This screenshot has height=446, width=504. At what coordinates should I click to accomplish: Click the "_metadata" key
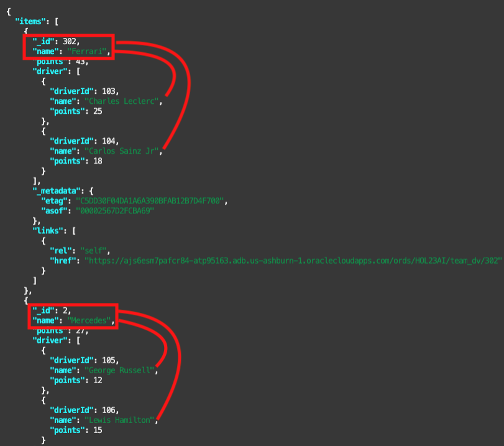click(x=57, y=191)
